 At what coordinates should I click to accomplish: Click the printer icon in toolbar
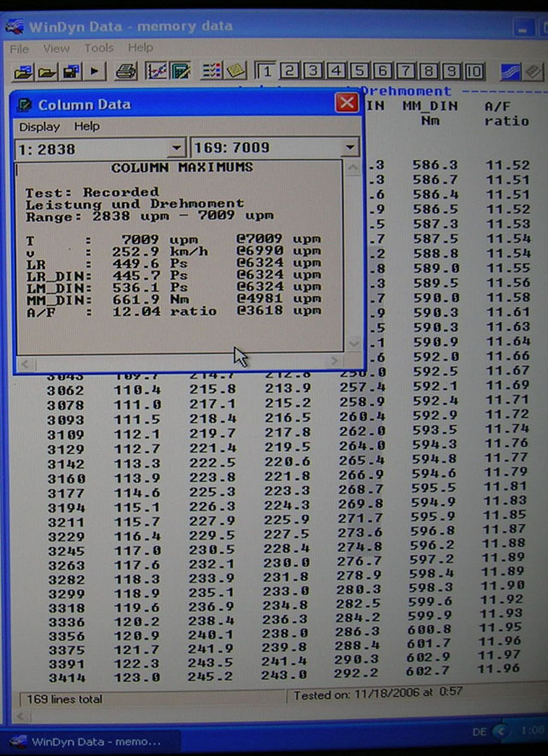[126, 71]
